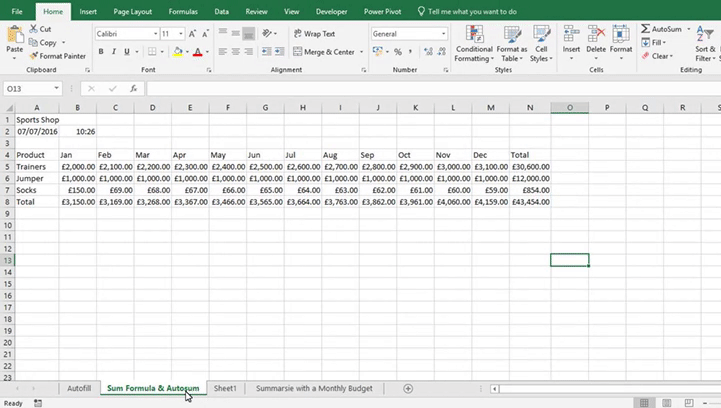Click the Format Painter icon
Screen dimensions: 721x408
tap(34, 56)
